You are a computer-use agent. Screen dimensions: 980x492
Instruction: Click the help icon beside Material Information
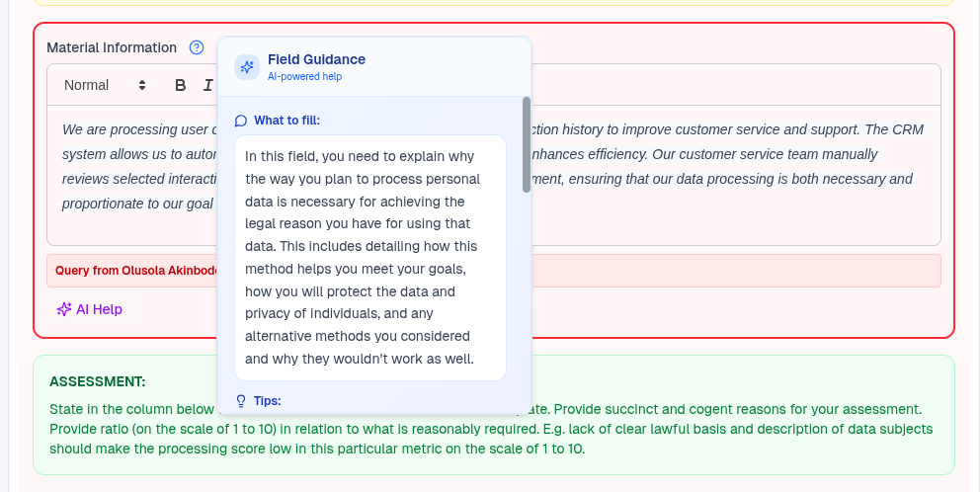coord(197,47)
